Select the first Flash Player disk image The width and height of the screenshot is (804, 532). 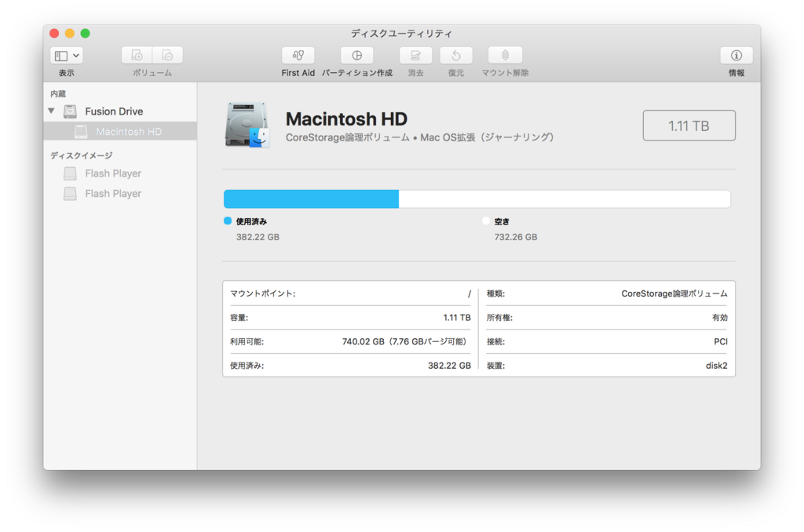[112, 173]
